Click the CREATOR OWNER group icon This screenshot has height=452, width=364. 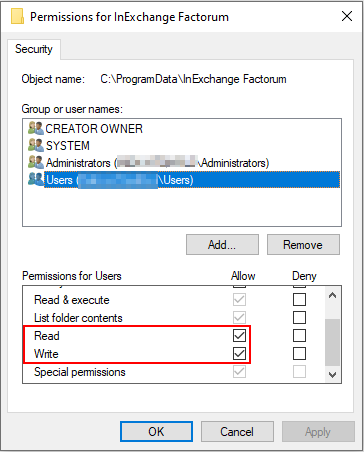tap(36, 128)
